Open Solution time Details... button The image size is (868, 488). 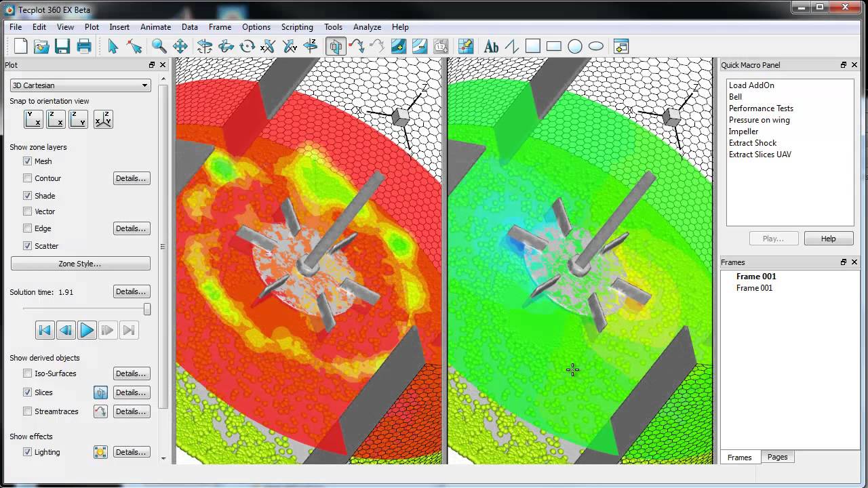pyautogui.click(x=132, y=291)
